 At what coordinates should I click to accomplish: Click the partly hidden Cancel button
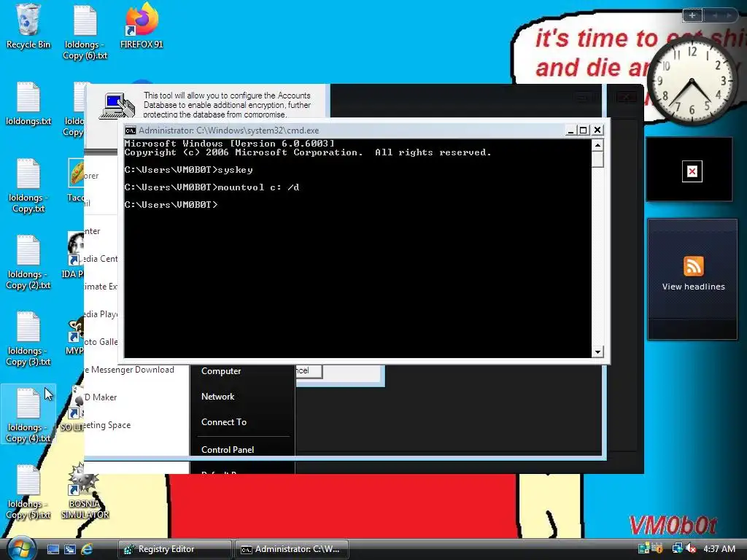[x=309, y=371]
